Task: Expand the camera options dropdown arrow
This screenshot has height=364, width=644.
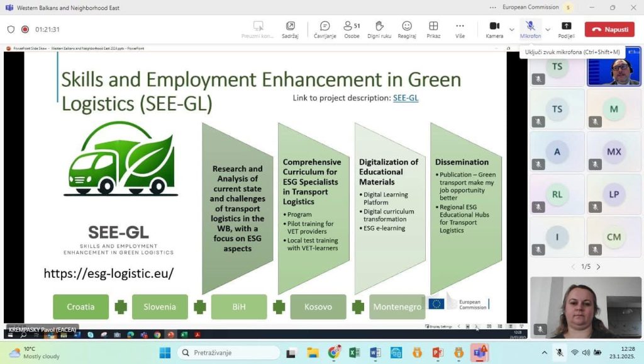Action: (511, 30)
